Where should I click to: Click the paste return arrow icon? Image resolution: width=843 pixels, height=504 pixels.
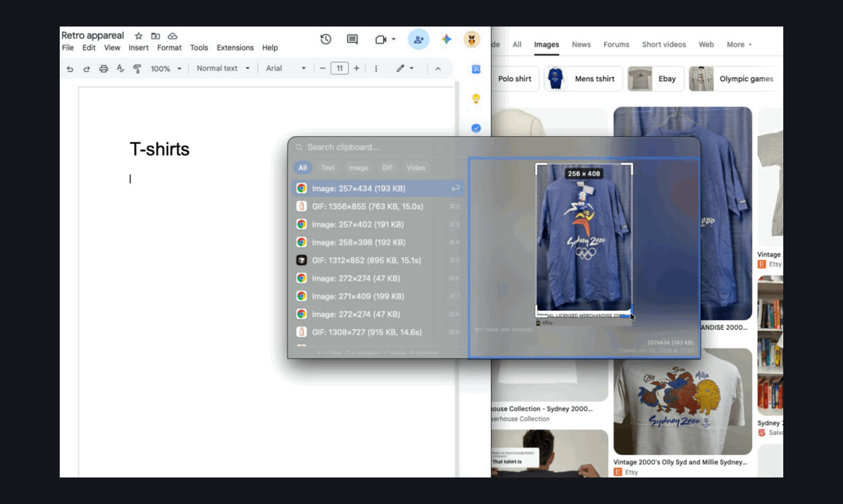point(455,189)
